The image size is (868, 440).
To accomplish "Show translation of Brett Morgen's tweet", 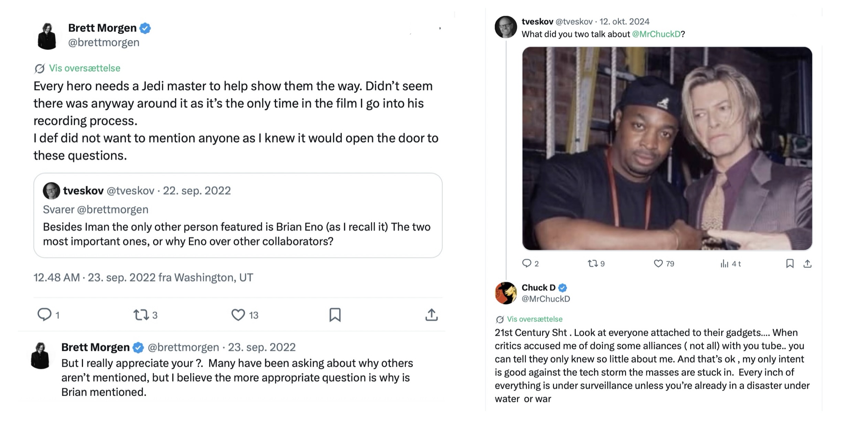I will 84,68.
